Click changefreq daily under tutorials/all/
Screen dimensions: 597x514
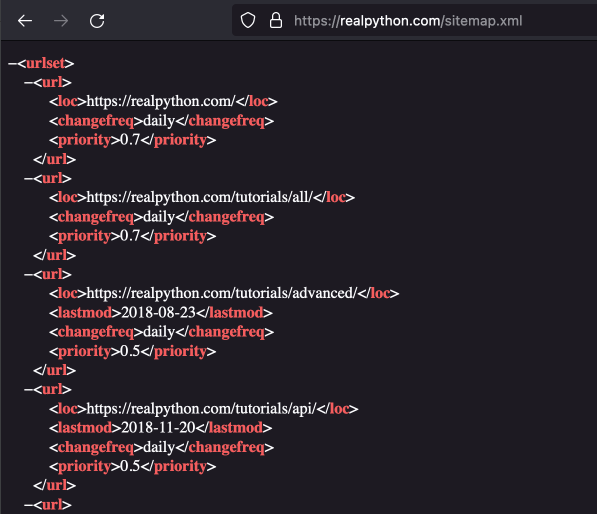[x=159, y=217]
